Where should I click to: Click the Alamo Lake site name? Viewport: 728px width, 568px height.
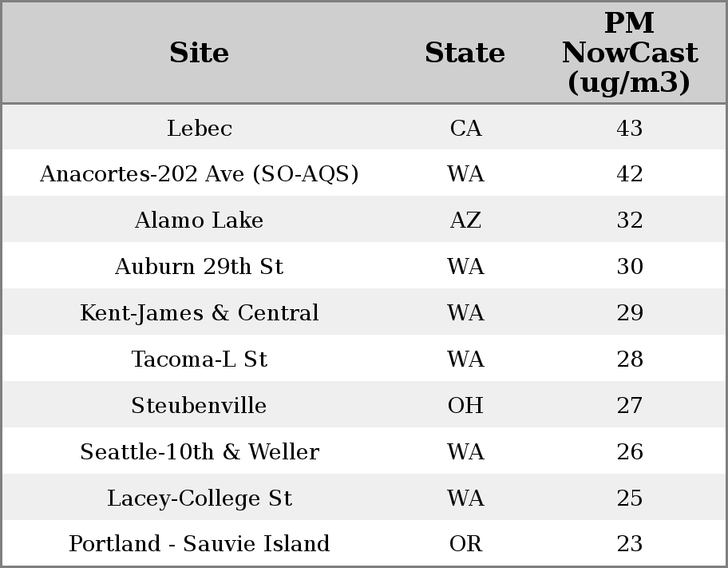point(199,220)
